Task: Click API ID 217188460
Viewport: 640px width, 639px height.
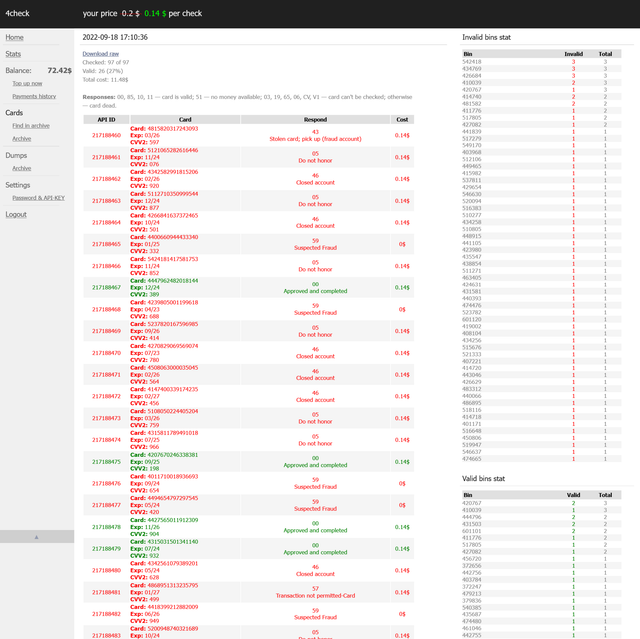Action: 107,135
